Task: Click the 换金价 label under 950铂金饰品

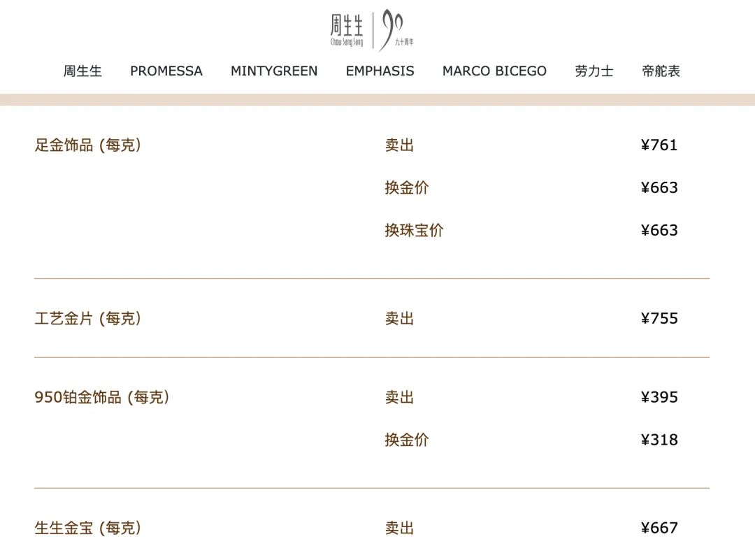Action: click(x=406, y=440)
